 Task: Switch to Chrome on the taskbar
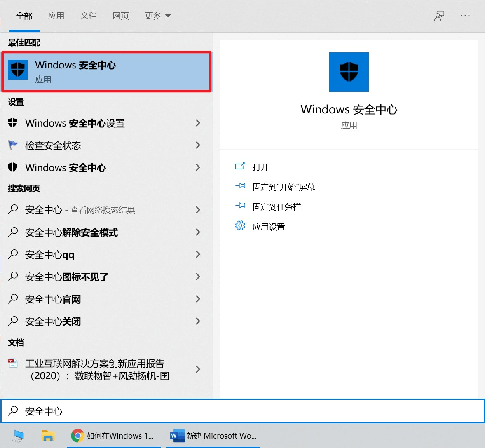[77, 436]
